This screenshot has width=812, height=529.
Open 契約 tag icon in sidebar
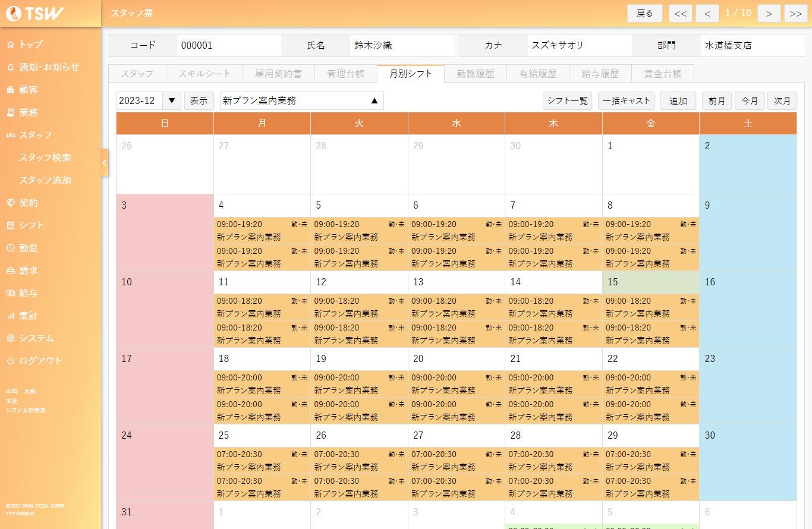(x=11, y=203)
